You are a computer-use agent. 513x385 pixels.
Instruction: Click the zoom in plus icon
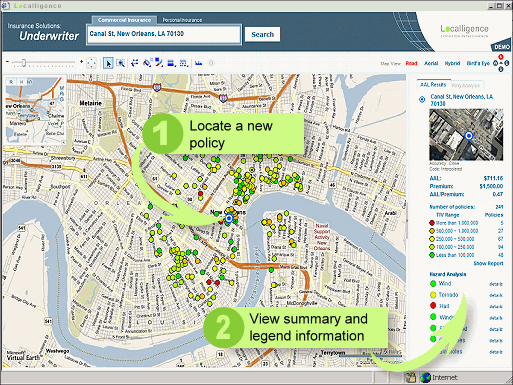pos(81,62)
